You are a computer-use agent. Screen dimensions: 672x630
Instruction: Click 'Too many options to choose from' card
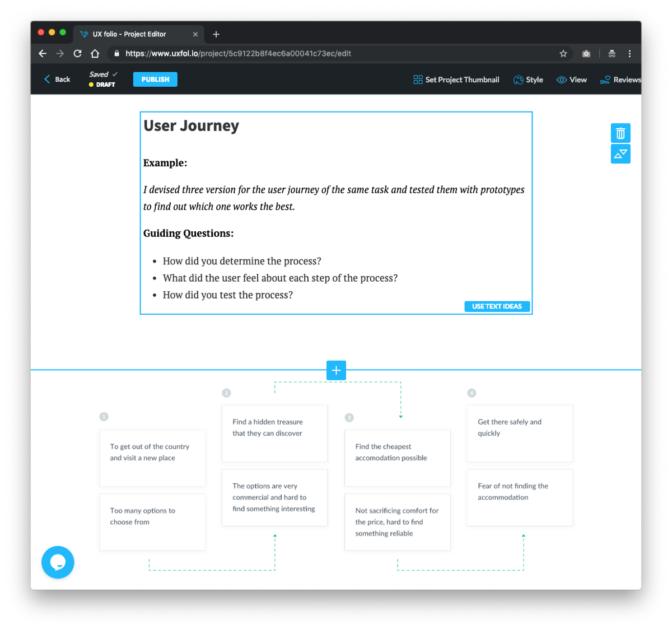click(152, 522)
